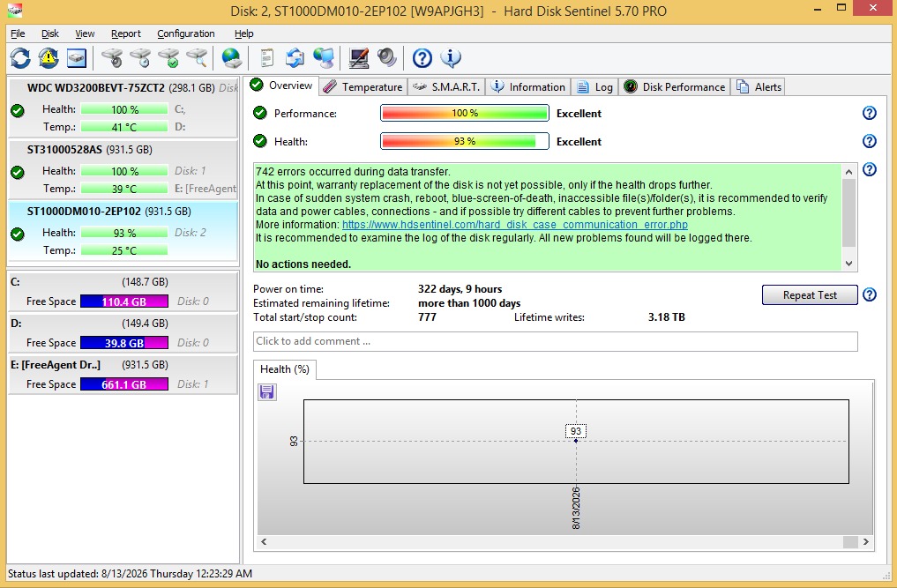Open the Configuration menu

[x=186, y=33]
